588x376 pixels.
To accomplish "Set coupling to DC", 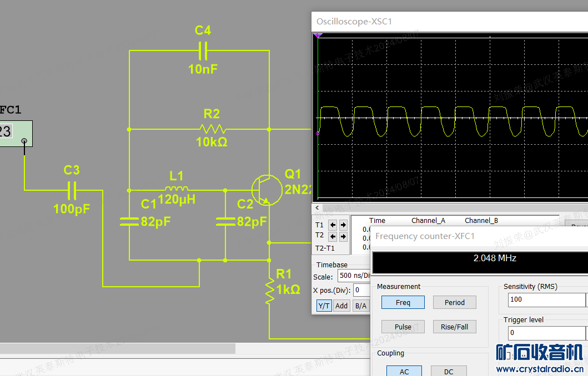I will coord(448,371).
